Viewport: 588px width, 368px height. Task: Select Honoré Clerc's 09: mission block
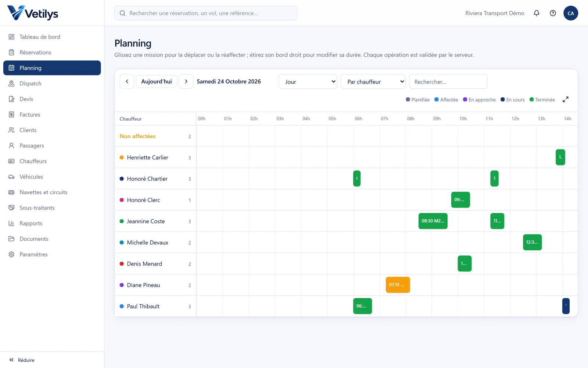tap(460, 200)
